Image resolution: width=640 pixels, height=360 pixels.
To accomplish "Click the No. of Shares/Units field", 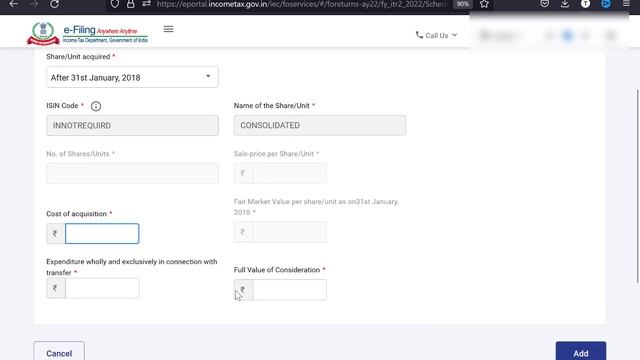I will (x=132, y=173).
